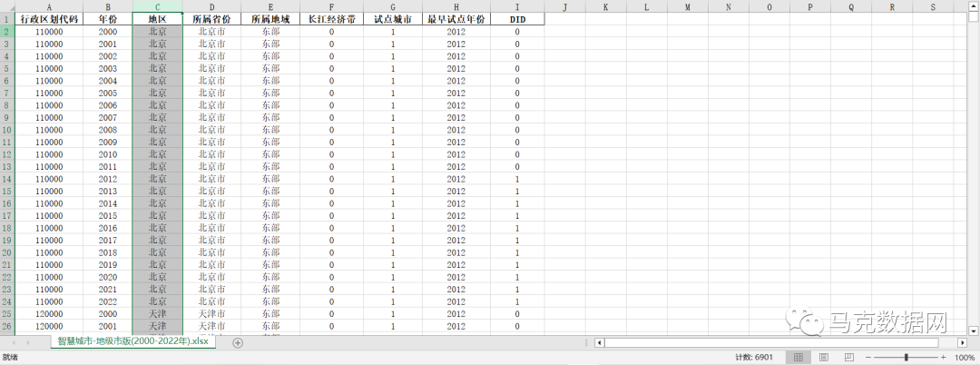The height and width of the screenshot is (365, 980).
Task: Switch to Page Layout view
Action: coord(823,357)
